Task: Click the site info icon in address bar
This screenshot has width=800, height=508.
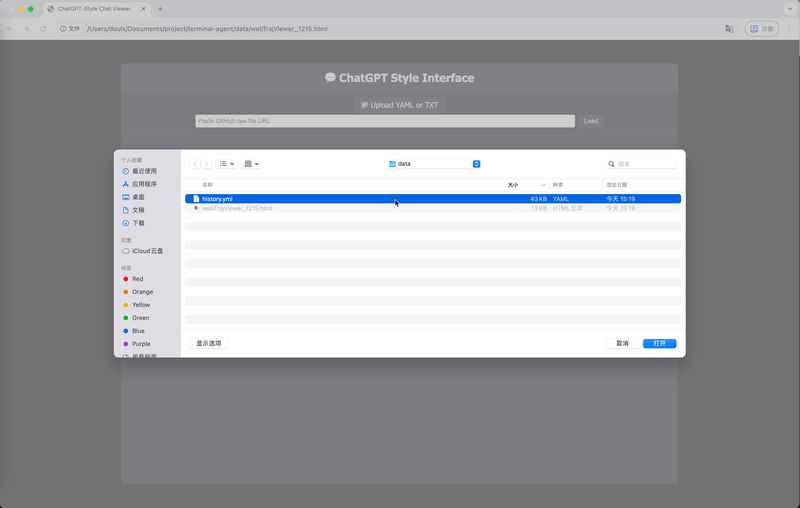Action: (x=63, y=29)
